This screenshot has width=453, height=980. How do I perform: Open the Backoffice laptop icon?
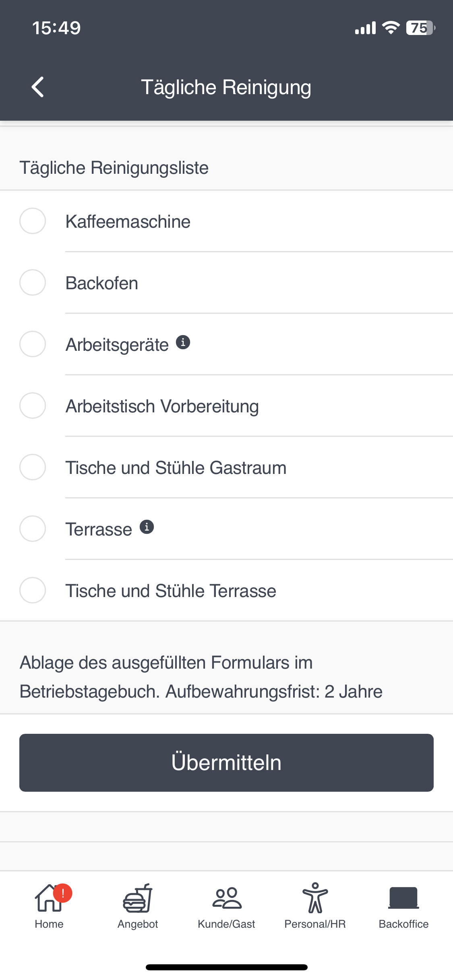403,898
